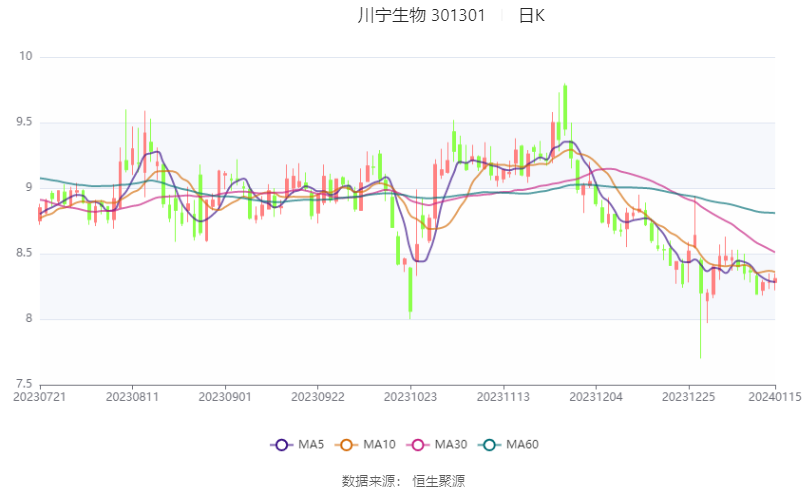Toggle the MA5 legend series
Viewport: 807px width, 491px height.
click(297, 445)
